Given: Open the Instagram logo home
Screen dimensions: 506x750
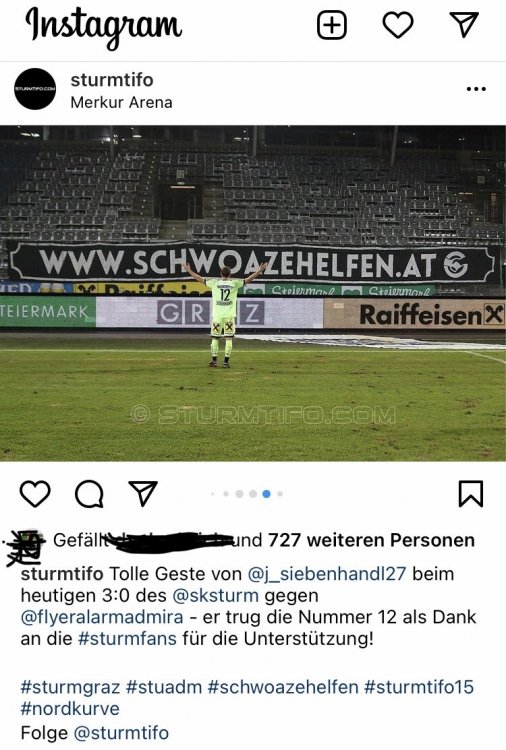Looking at the screenshot, I should point(103,26).
